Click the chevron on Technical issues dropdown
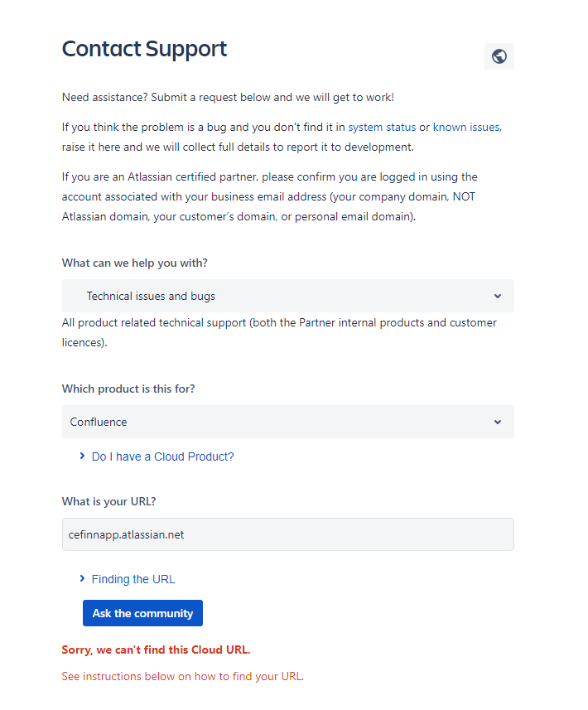The height and width of the screenshot is (710, 588). pyautogui.click(x=498, y=296)
